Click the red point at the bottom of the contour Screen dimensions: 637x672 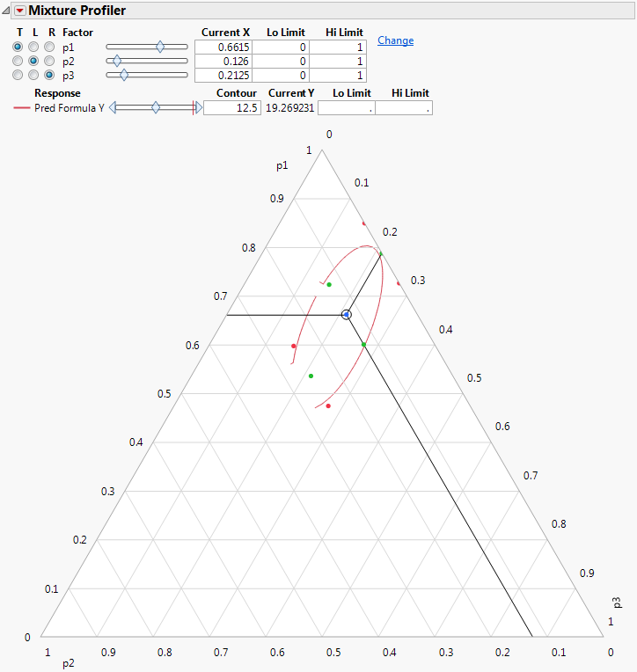coord(328,405)
